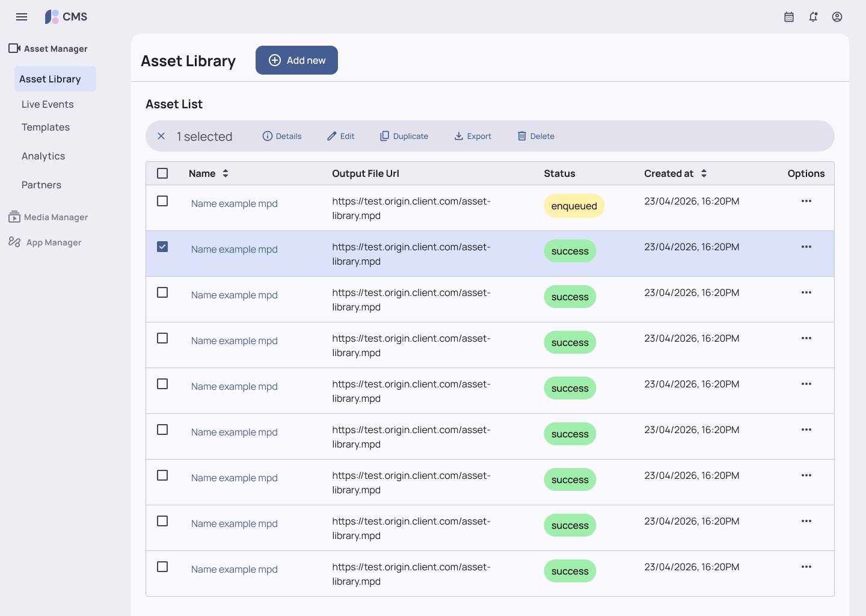Screen dimensions: 866x616
Task: Toggle the select-all header checkbox
Action: (162, 173)
